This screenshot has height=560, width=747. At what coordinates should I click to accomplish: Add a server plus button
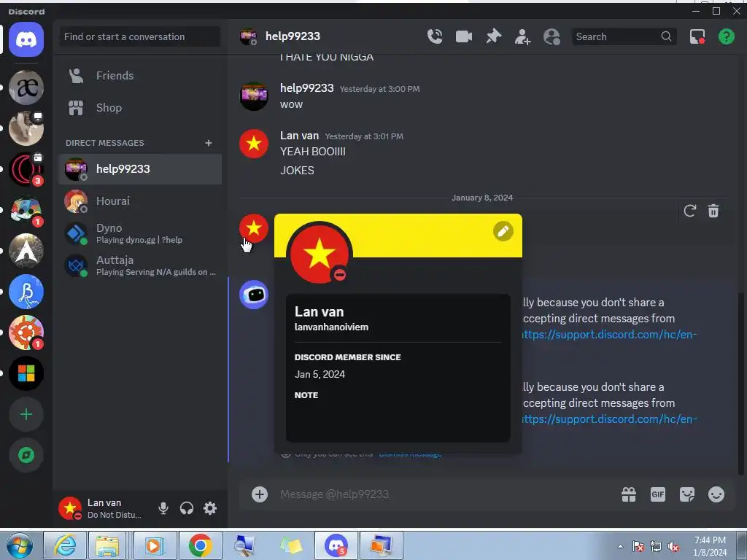(26, 414)
